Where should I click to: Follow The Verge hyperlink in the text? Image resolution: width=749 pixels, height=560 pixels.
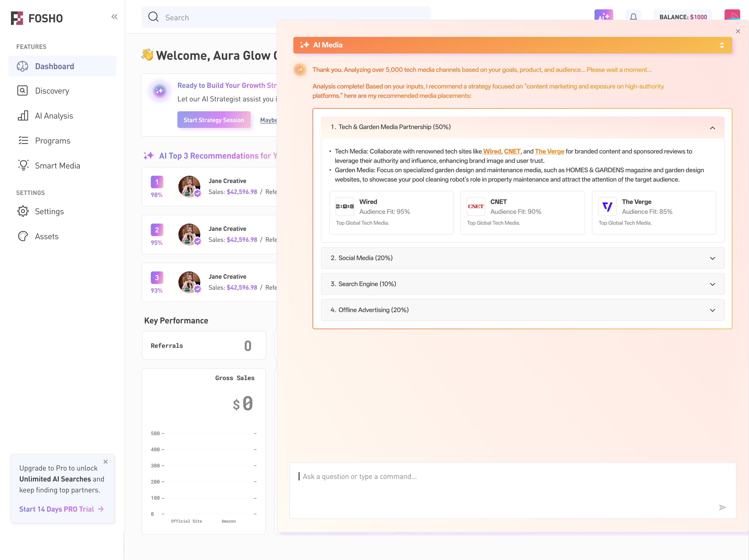click(549, 151)
